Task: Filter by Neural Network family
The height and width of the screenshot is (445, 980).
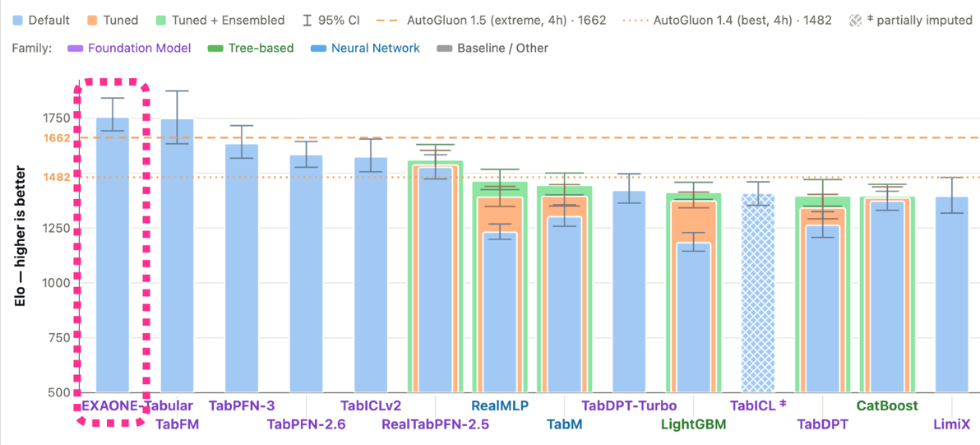Action: [365, 48]
